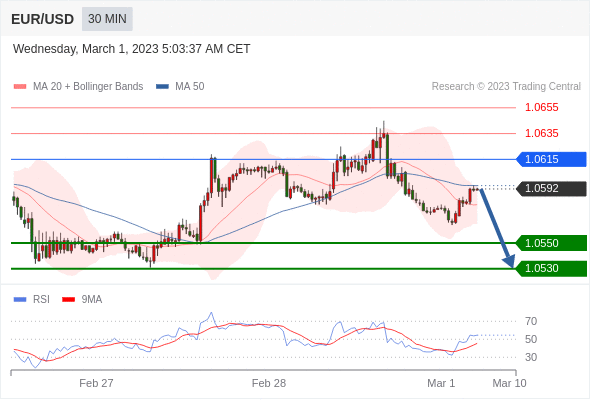
Task: Click the 9MA legend label
Action: click(92, 300)
